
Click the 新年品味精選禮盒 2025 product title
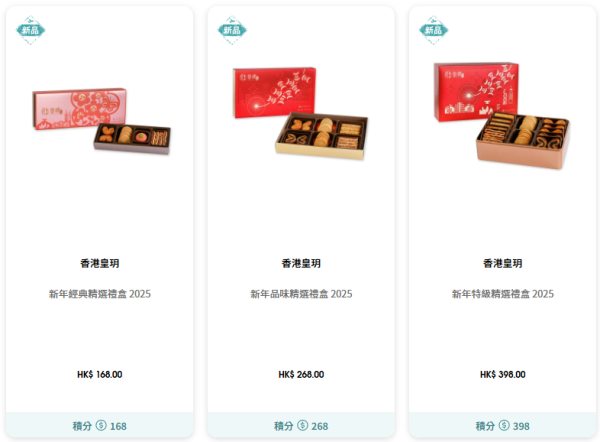click(x=301, y=294)
